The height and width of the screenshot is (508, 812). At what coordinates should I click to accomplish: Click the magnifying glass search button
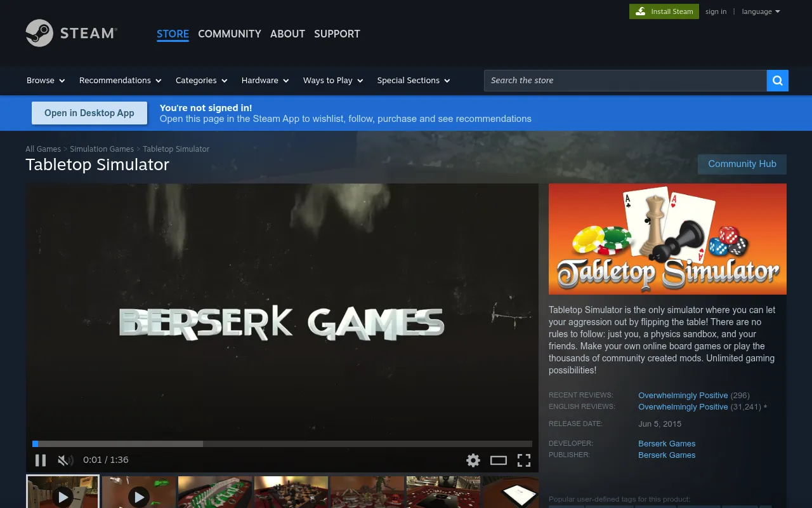(778, 81)
